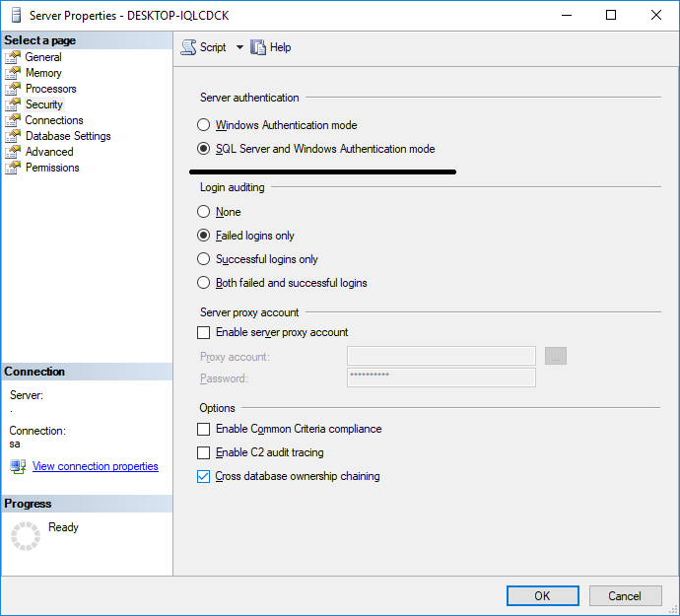This screenshot has height=616, width=680.
Task: Click the General page icon
Action: point(13,57)
